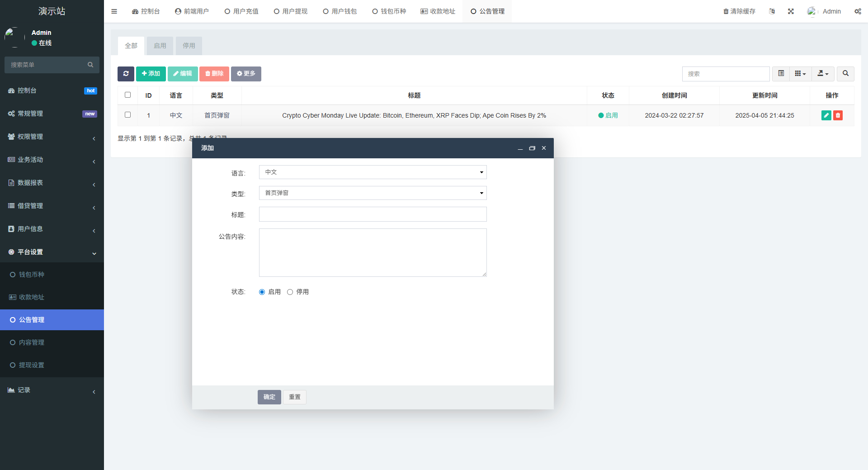This screenshot has width=868, height=470.
Task: Open the edit icon for announcement row 1
Action: click(826, 115)
